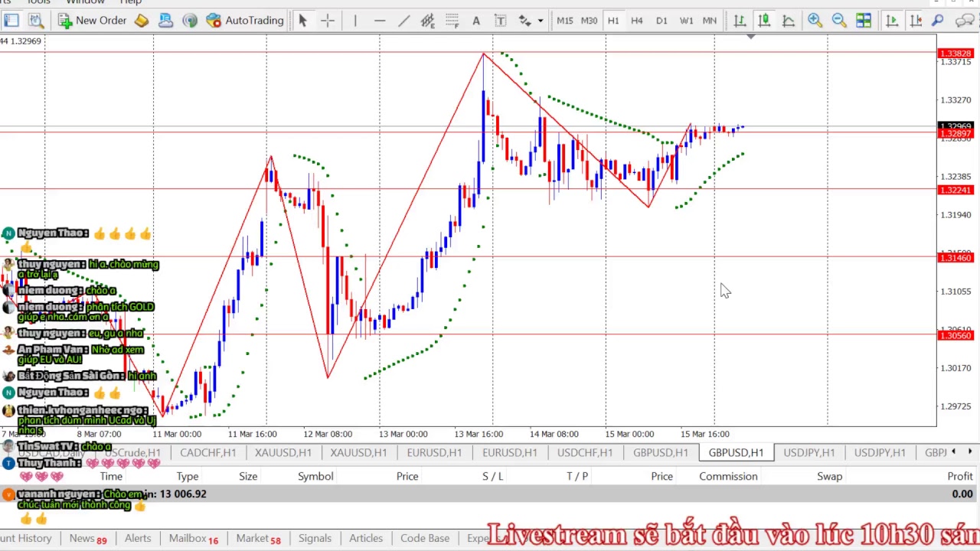Select the equidistant channel tool
The height and width of the screenshot is (551, 980).
[428, 21]
